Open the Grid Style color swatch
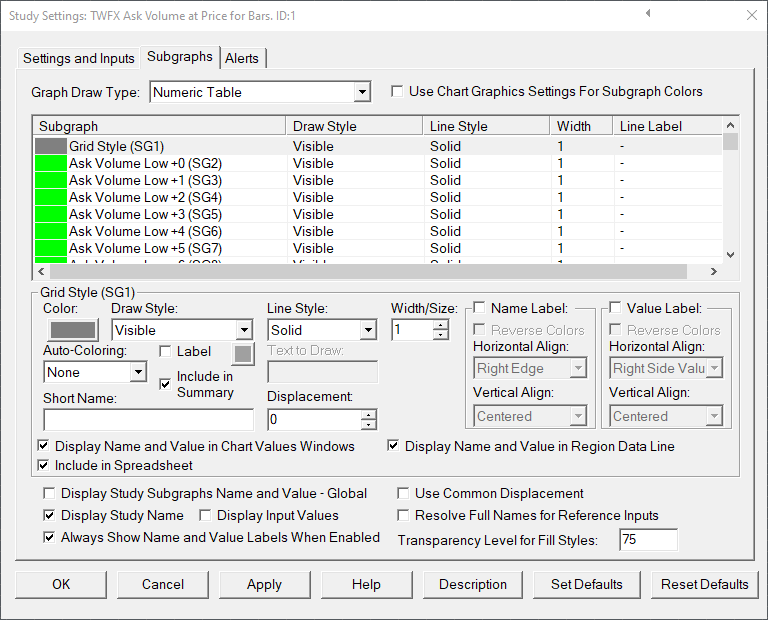 coord(73,330)
